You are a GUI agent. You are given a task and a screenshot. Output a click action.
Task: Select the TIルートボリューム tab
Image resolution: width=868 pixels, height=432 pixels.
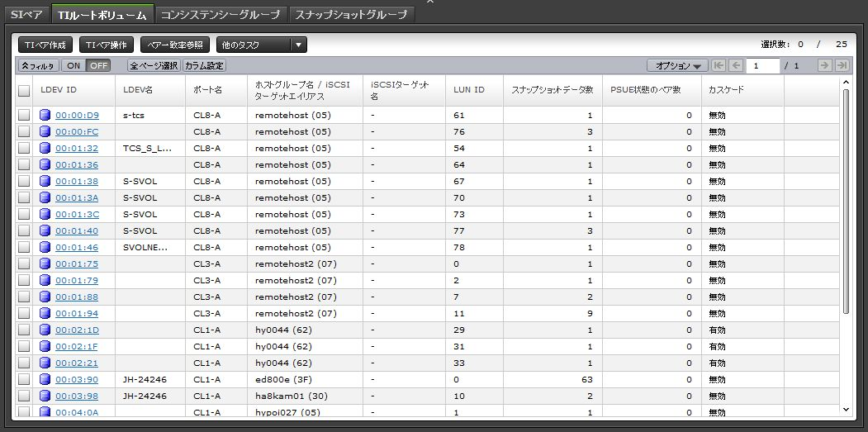click(102, 15)
